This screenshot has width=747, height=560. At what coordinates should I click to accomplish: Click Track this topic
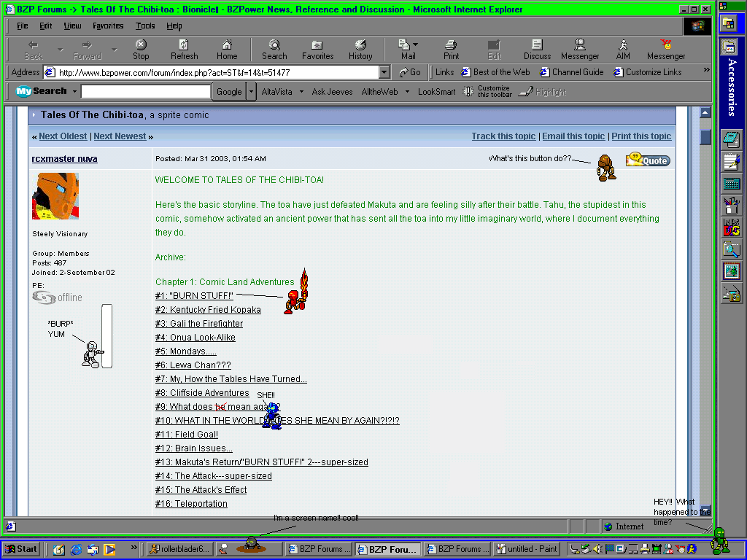click(503, 136)
